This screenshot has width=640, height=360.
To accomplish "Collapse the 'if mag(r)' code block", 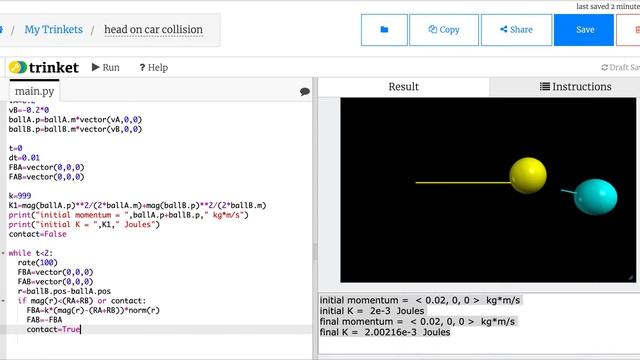I will point(3,301).
